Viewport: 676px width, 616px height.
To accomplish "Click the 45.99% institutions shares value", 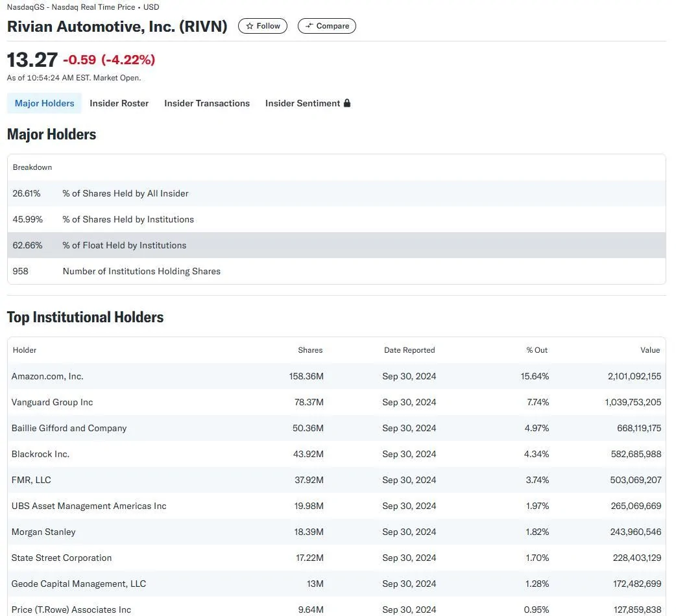I will (28, 219).
